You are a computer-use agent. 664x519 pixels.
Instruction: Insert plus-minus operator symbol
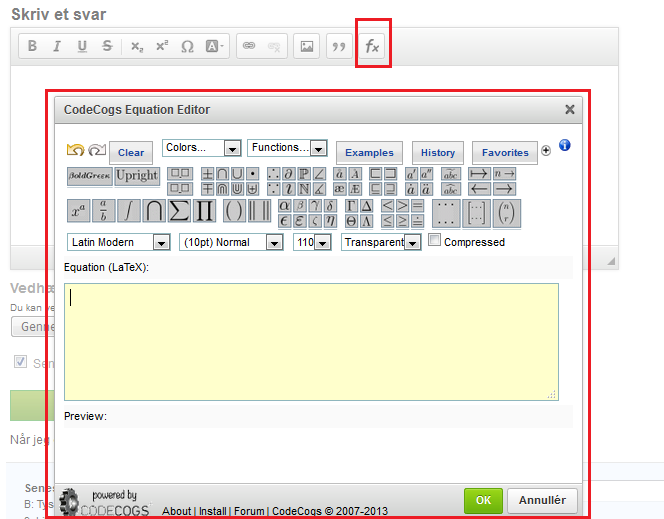pos(207,174)
